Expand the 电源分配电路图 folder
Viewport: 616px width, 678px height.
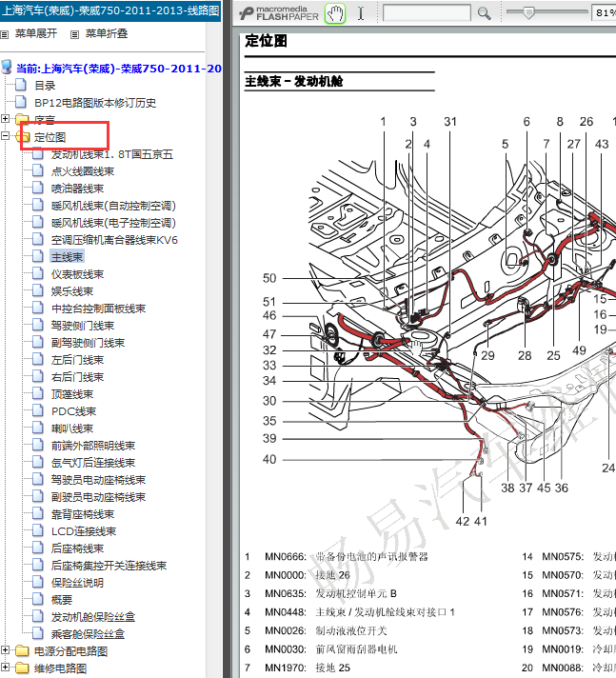point(5,650)
